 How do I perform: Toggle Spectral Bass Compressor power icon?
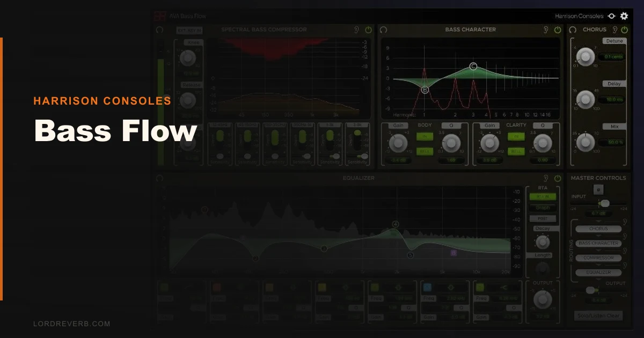(369, 30)
